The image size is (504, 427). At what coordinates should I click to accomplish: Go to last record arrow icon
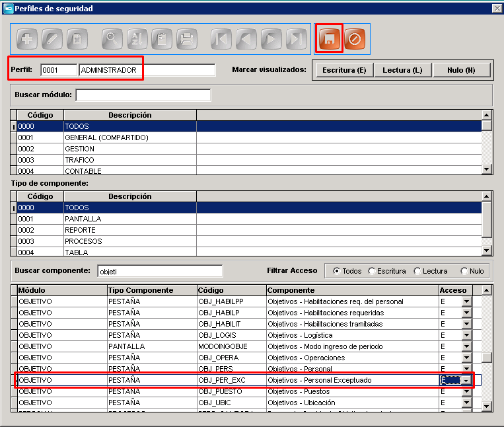pyautogui.click(x=297, y=39)
